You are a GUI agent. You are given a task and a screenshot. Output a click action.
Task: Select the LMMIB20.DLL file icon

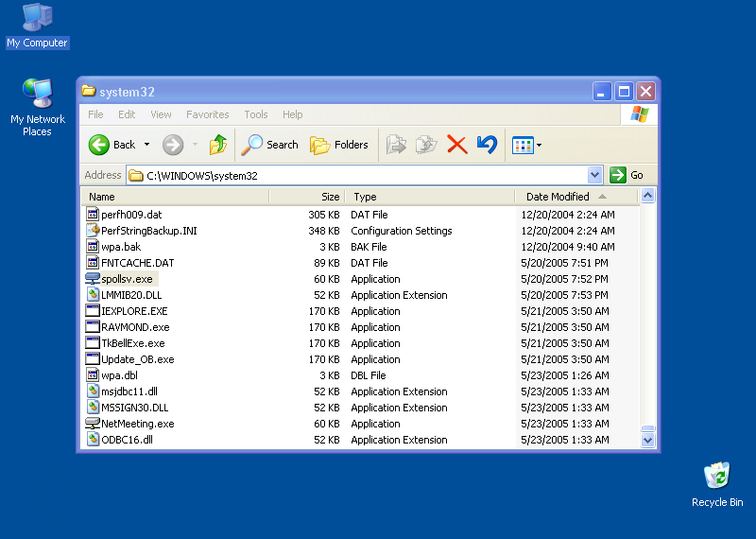[x=93, y=294]
